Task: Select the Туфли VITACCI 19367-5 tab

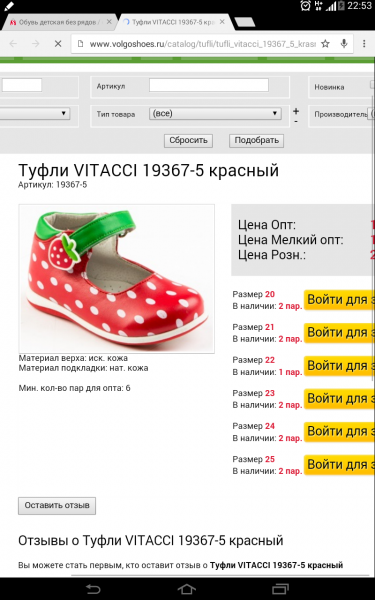Action: point(173,23)
